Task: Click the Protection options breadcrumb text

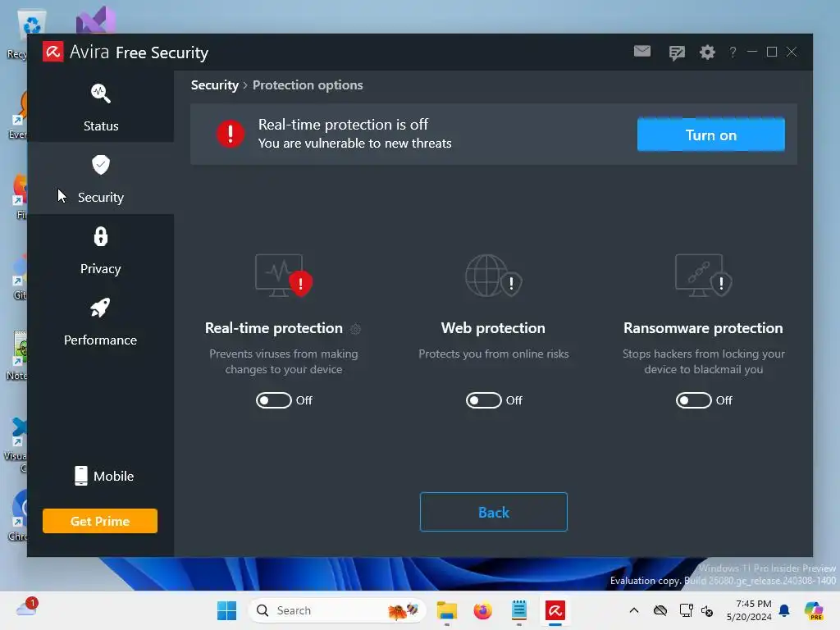Action: click(308, 85)
